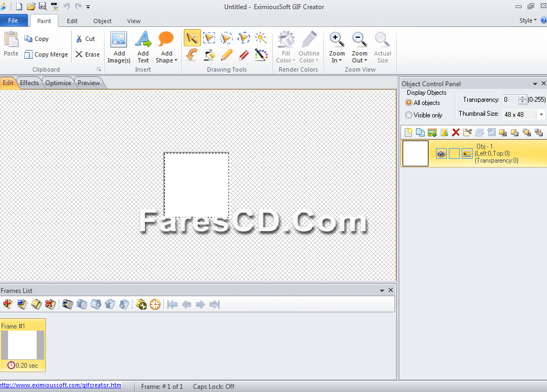This screenshot has height=392, width=547.
Task: Add image object from file in panel toolbar
Action: coord(432,132)
